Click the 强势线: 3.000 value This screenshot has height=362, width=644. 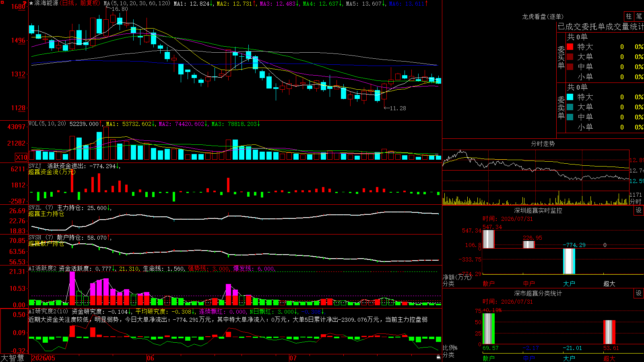209,269
